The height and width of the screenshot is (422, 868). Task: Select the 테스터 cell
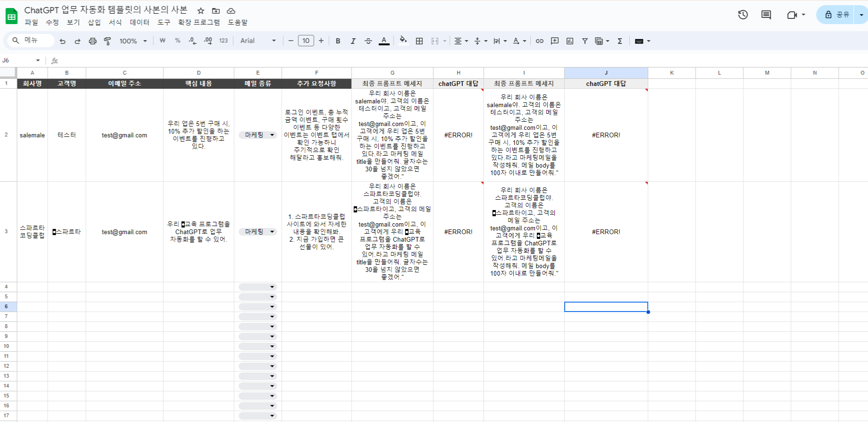pyautogui.click(x=67, y=135)
